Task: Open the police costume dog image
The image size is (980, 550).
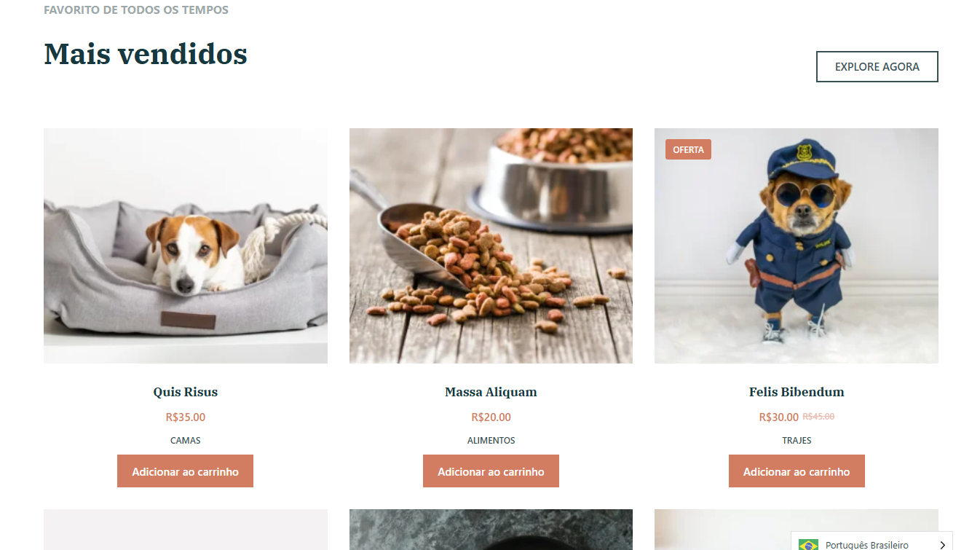Action: click(797, 245)
